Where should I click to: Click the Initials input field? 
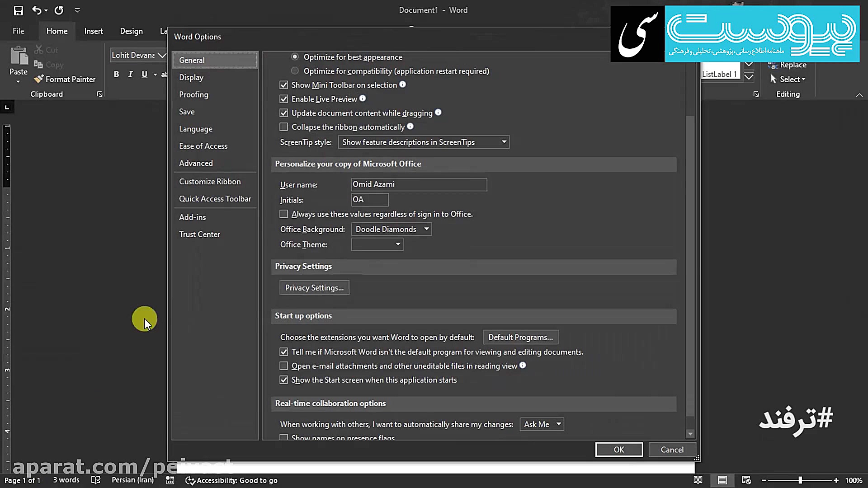pos(370,200)
